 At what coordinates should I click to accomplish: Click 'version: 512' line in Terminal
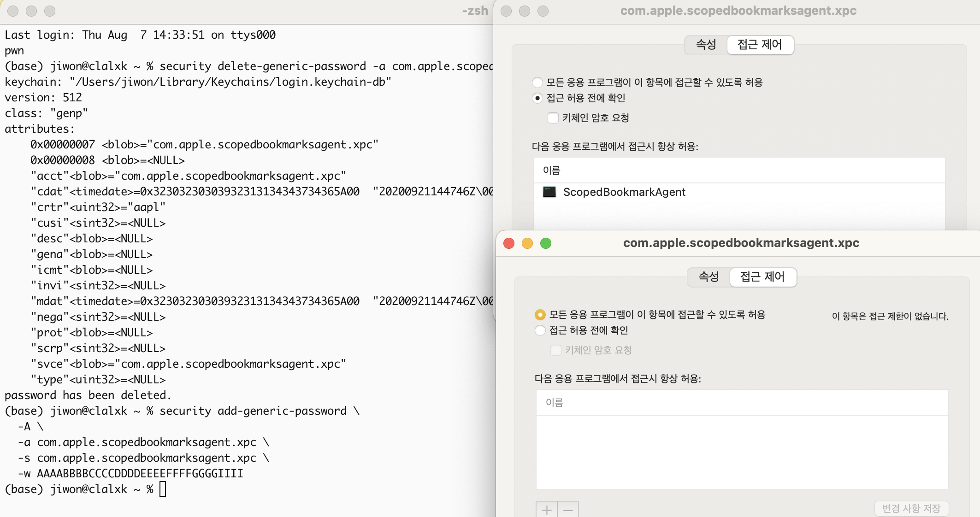pyautogui.click(x=43, y=98)
